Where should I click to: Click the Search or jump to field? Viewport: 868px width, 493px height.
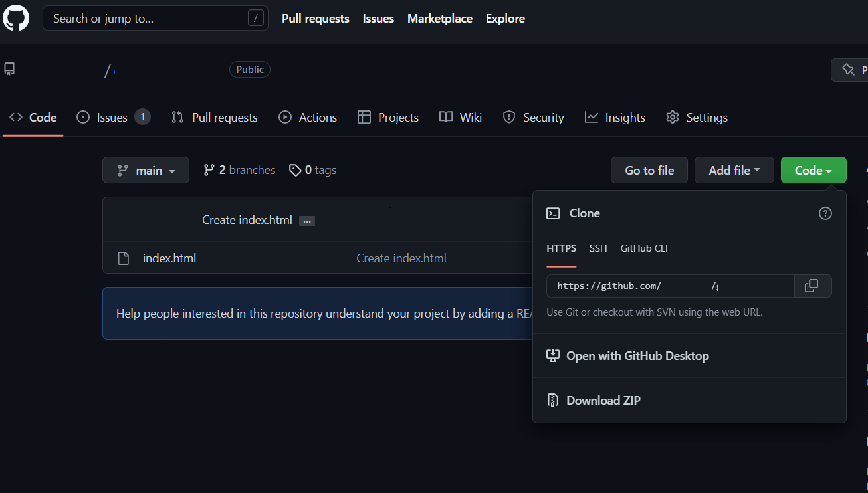coord(156,19)
